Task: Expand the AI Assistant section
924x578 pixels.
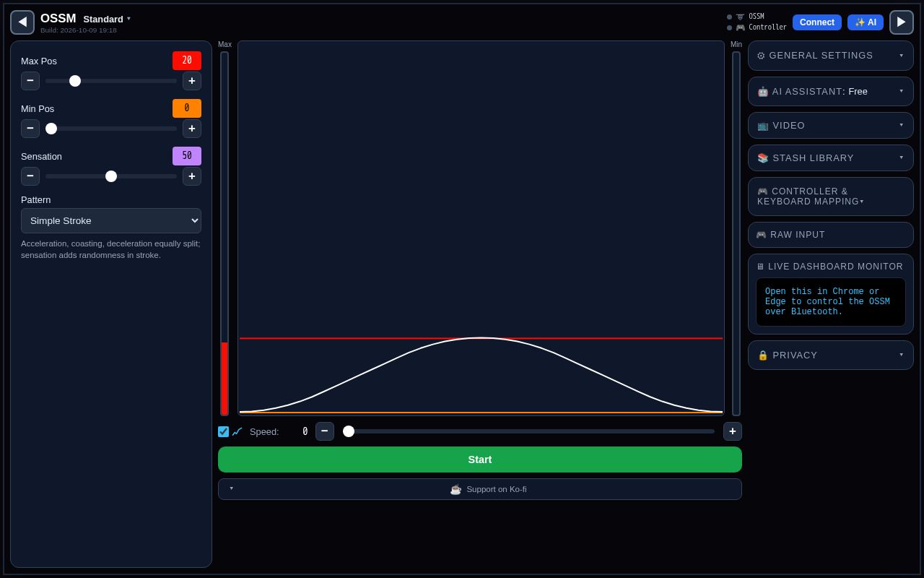Action: tap(831, 92)
